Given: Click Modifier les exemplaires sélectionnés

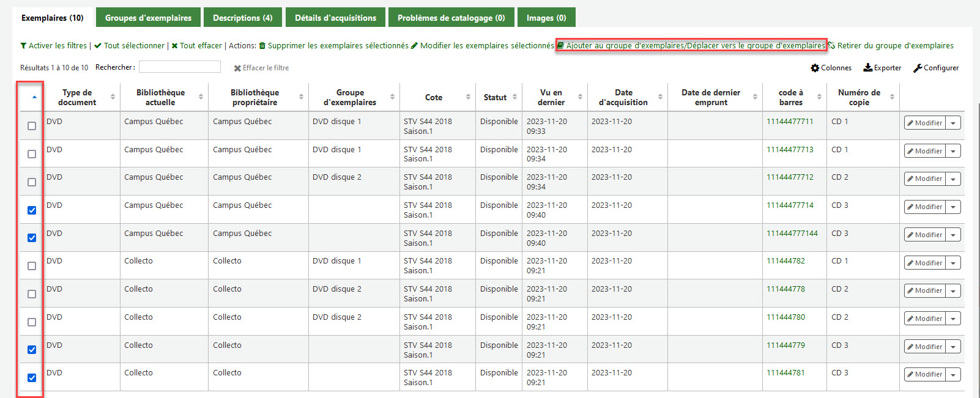Looking at the screenshot, I should click(x=482, y=45).
